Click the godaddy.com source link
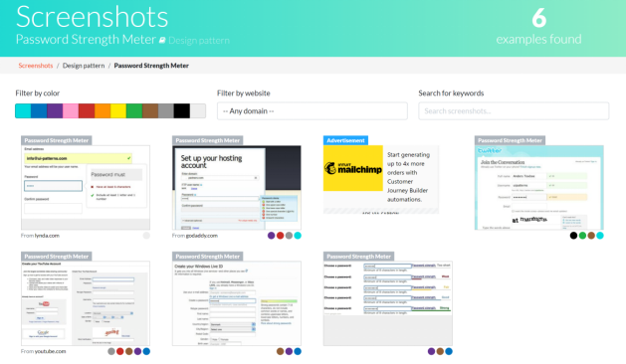Viewport: 626px width, 364px height. 202,236
